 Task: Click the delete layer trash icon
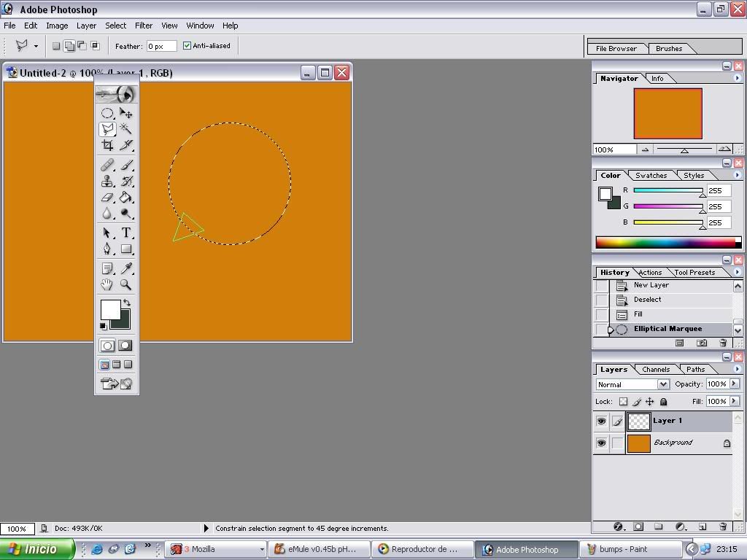pyautogui.click(x=723, y=526)
